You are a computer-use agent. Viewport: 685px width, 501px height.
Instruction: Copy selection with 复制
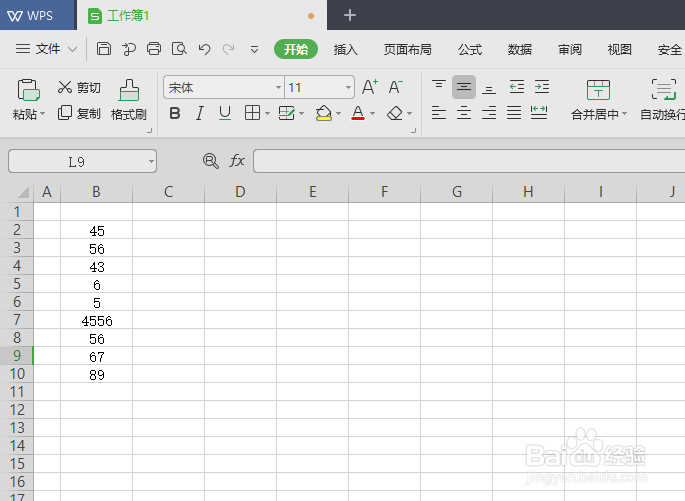click(79, 114)
